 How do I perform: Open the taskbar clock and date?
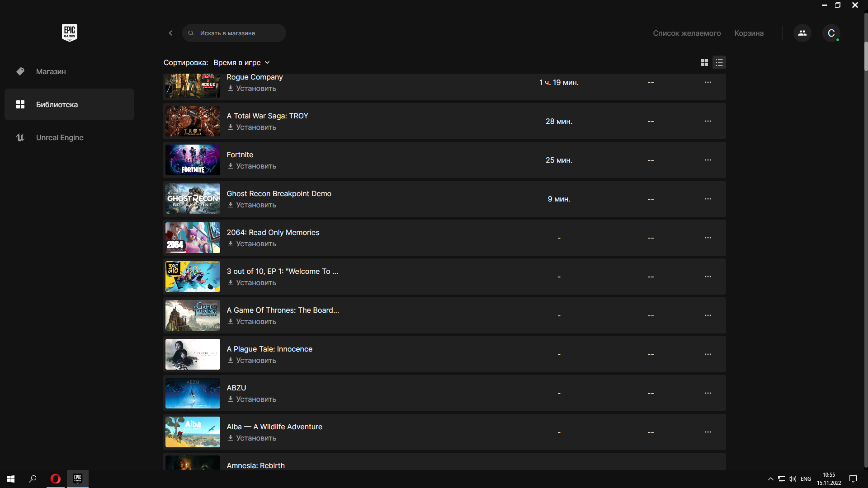point(829,479)
